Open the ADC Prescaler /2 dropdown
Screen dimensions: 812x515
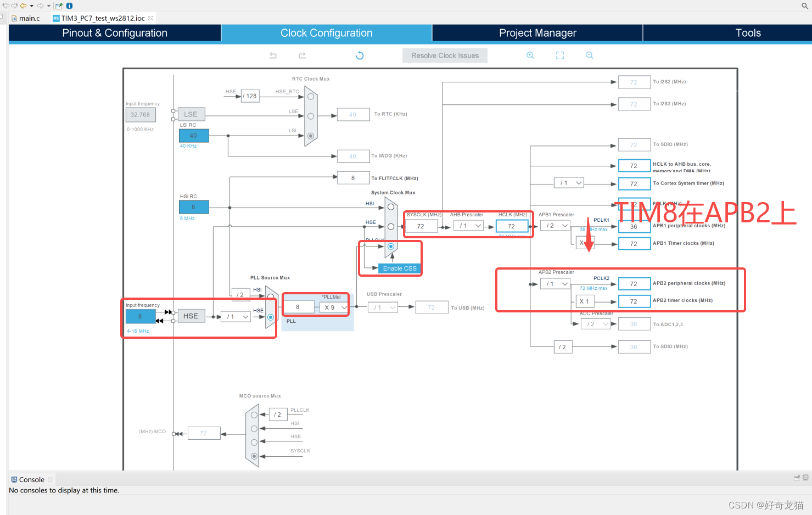click(596, 324)
